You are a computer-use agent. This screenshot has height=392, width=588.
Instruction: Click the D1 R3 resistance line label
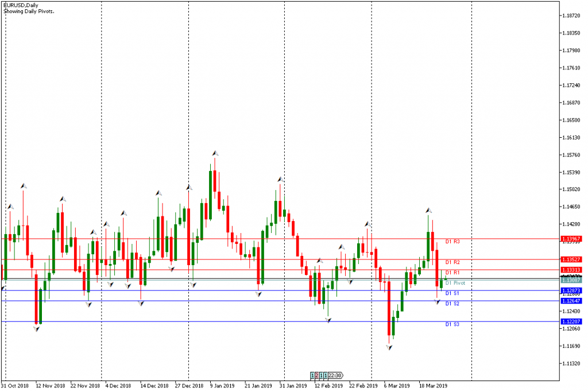(452, 242)
